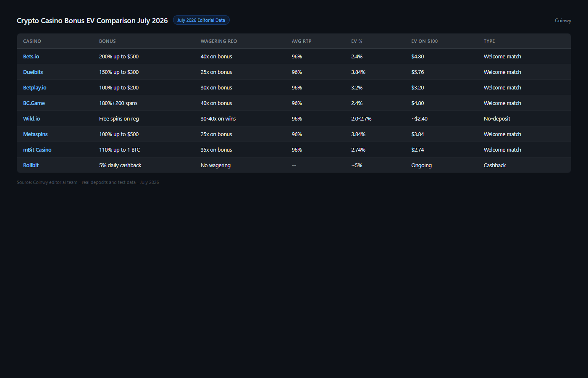
Task: Click the EV ON $100 column header
Action: pos(424,41)
